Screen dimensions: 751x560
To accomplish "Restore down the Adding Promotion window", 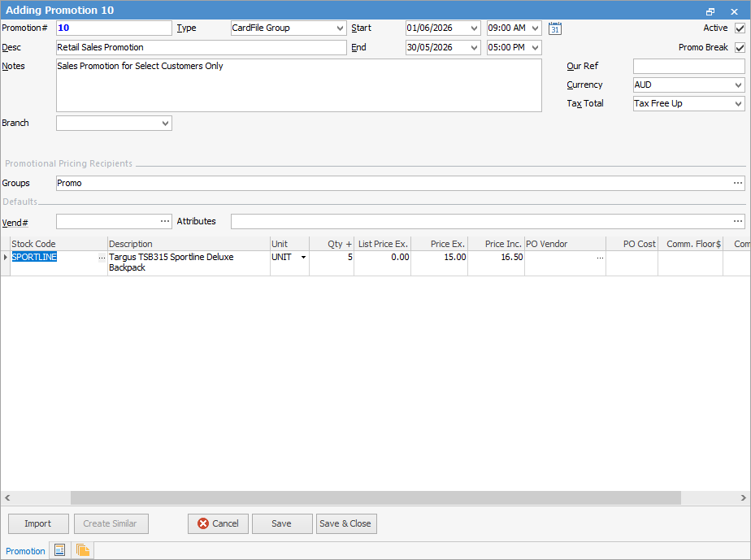I will point(710,11).
